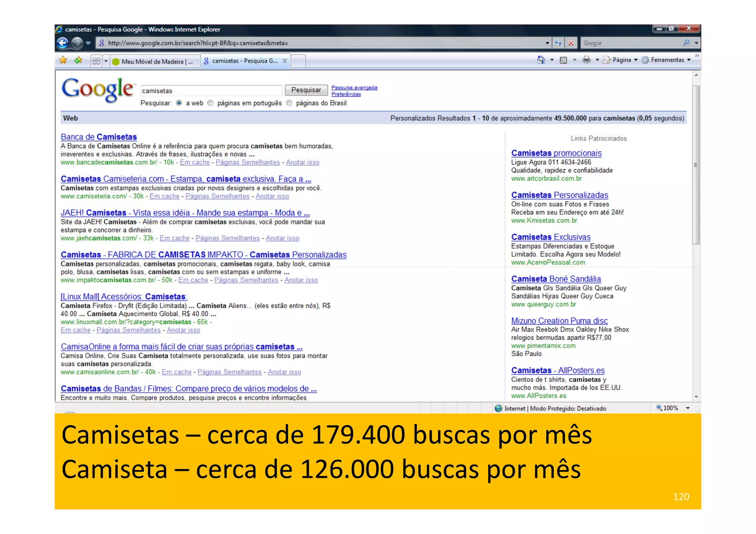Select 'páginas do Brasil' radio option
The height and width of the screenshot is (534, 756).
[x=289, y=103]
